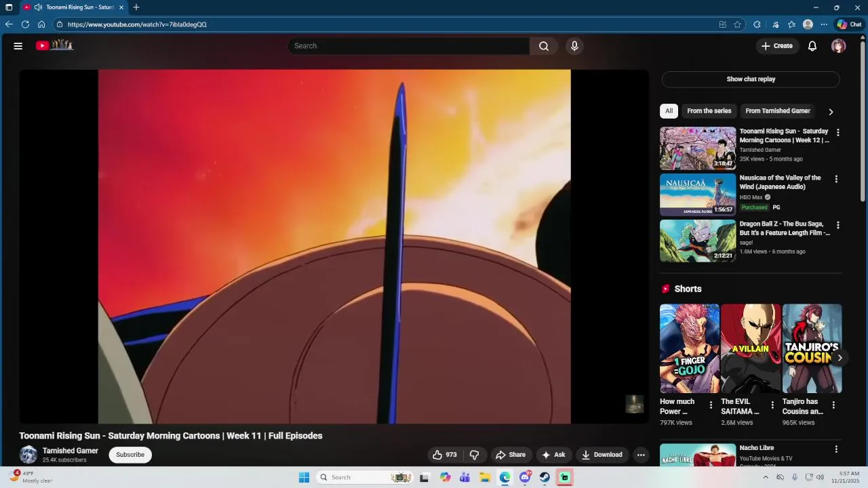Close the Toonami Rising Sun tab

point(121,7)
